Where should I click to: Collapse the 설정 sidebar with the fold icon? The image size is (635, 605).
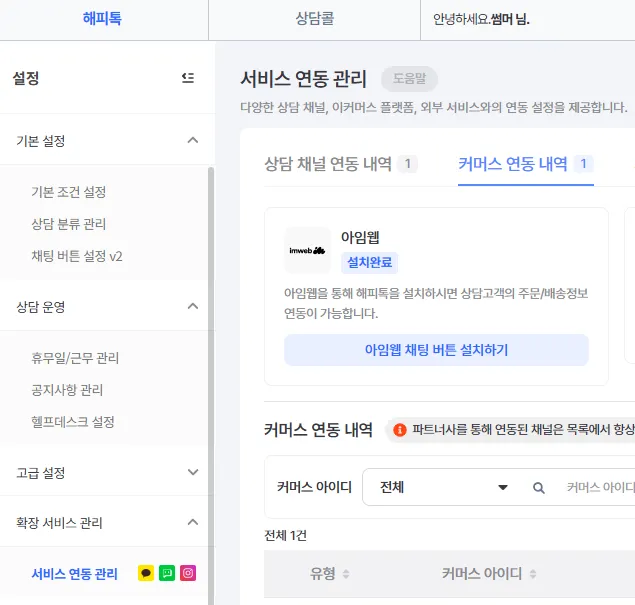tap(188, 77)
